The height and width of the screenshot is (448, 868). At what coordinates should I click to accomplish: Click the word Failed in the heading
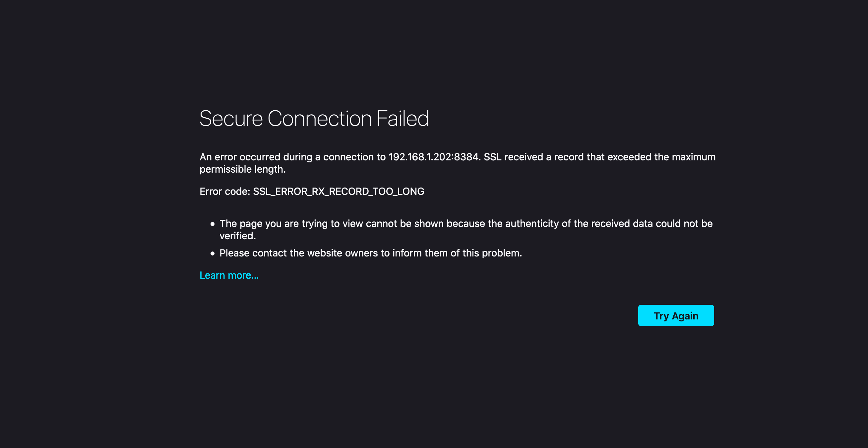point(403,119)
